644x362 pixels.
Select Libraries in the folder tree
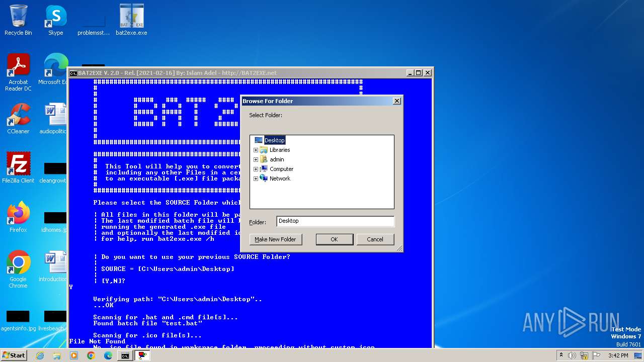click(280, 150)
